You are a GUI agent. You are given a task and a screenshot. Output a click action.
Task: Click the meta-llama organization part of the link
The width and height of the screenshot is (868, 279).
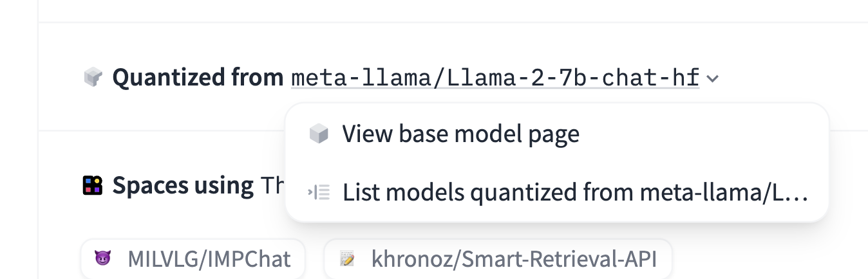click(x=362, y=78)
